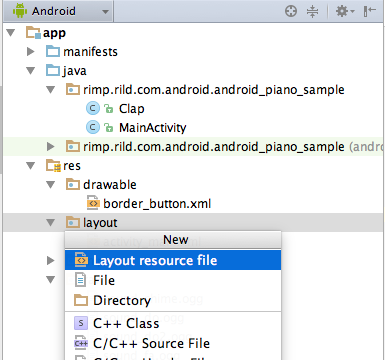This screenshot has height=360, width=385.
Task: Select the app tree item label
Action: 54,33
